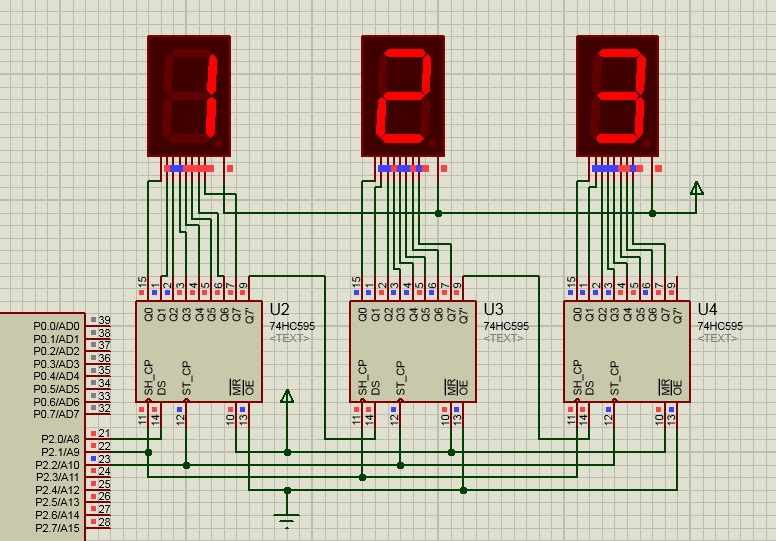Click the P0.0/AD0 pin label
Screen dimensions: 776x541
tap(56, 326)
